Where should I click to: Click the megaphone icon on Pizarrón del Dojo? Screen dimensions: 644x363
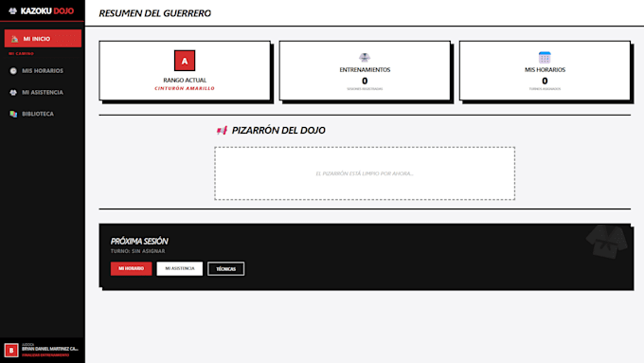(x=222, y=131)
